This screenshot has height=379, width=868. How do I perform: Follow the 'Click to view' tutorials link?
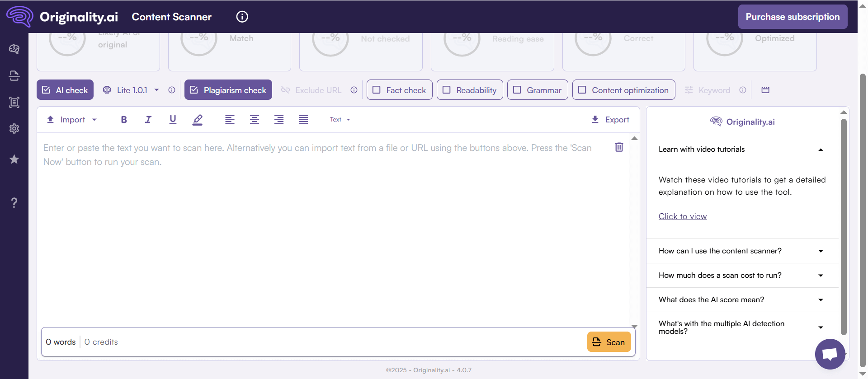click(x=682, y=216)
